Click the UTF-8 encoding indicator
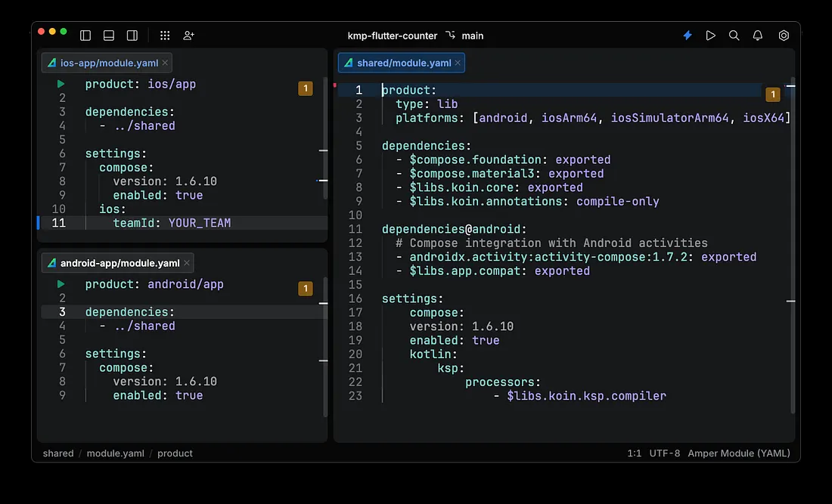The height and width of the screenshot is (504, 832). 664,453
